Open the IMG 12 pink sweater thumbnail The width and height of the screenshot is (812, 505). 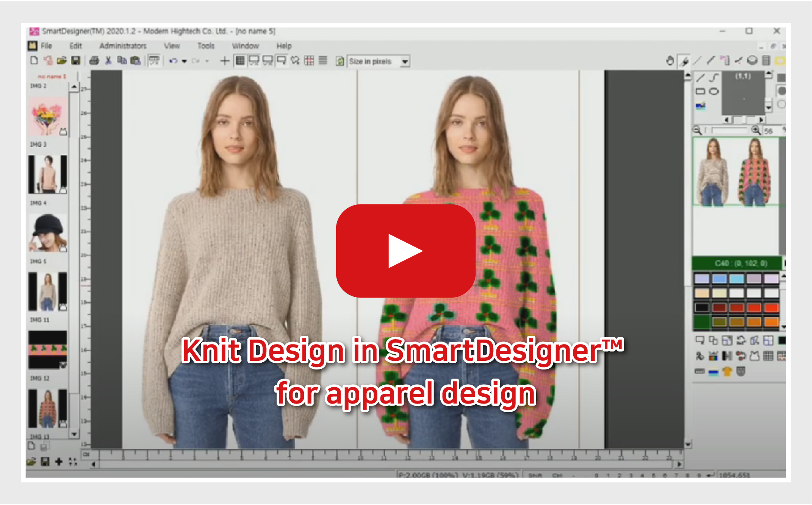(x=48, y=408)
